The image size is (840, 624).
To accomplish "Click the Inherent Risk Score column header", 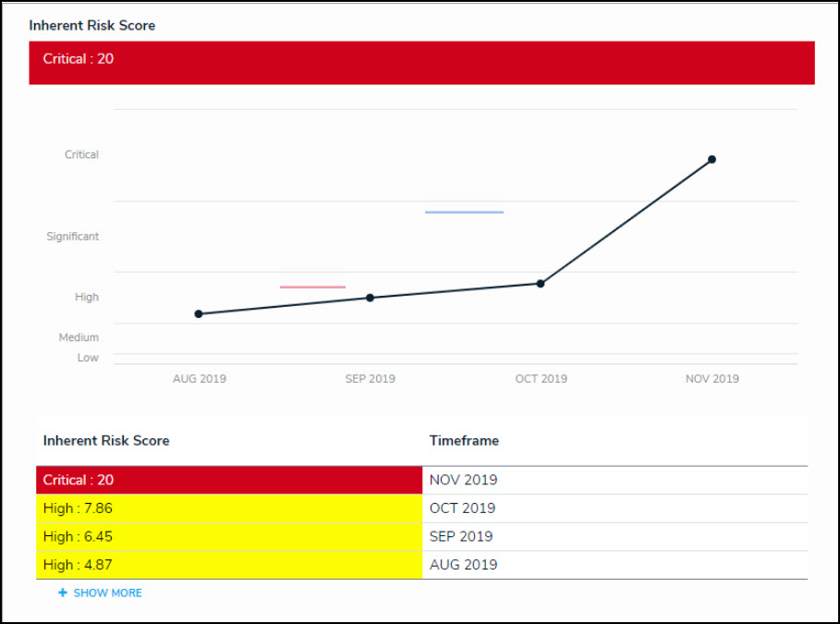I will [106, 441].
